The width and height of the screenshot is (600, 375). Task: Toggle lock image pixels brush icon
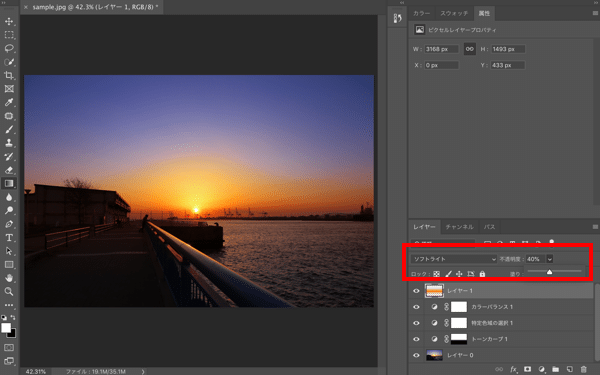pos(448,274)
